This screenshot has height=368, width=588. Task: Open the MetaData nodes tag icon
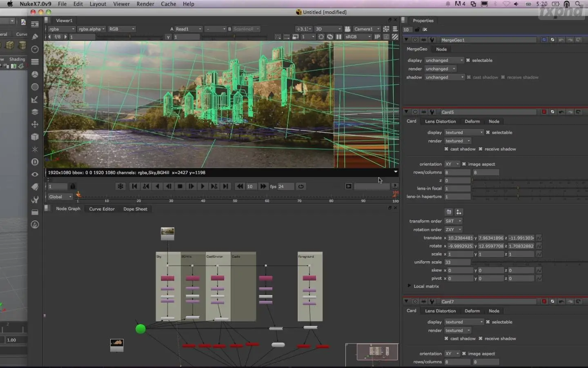pos(35,187)
